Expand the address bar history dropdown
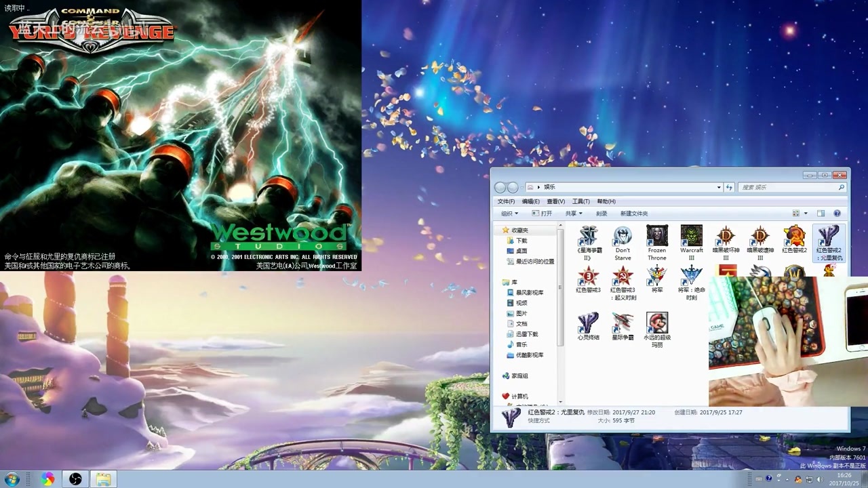 point(719,187)
